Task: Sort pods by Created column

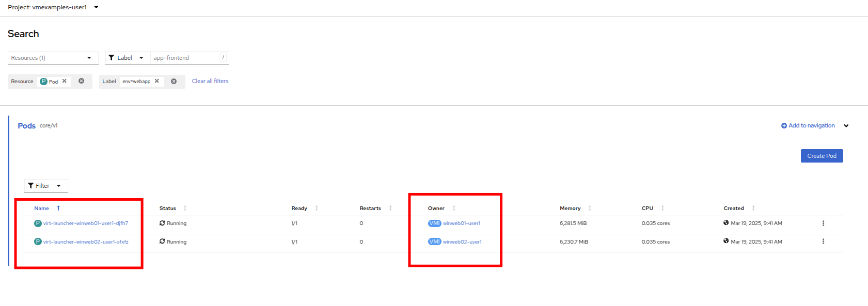Action: tap(734, 208)
